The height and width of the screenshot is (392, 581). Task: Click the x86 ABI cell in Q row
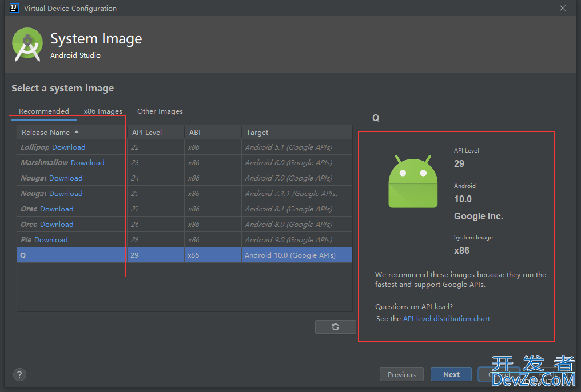pos(213,255)
